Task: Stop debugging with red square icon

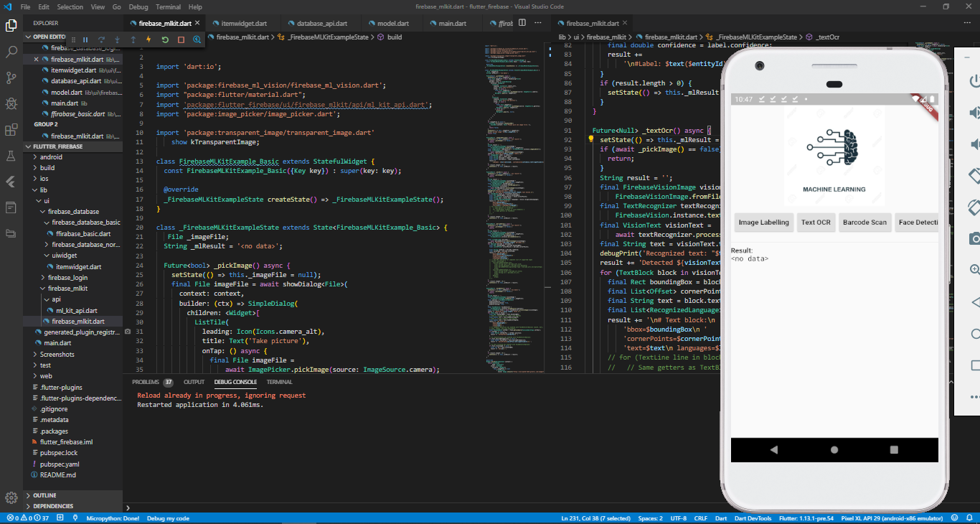Action: 181,39
